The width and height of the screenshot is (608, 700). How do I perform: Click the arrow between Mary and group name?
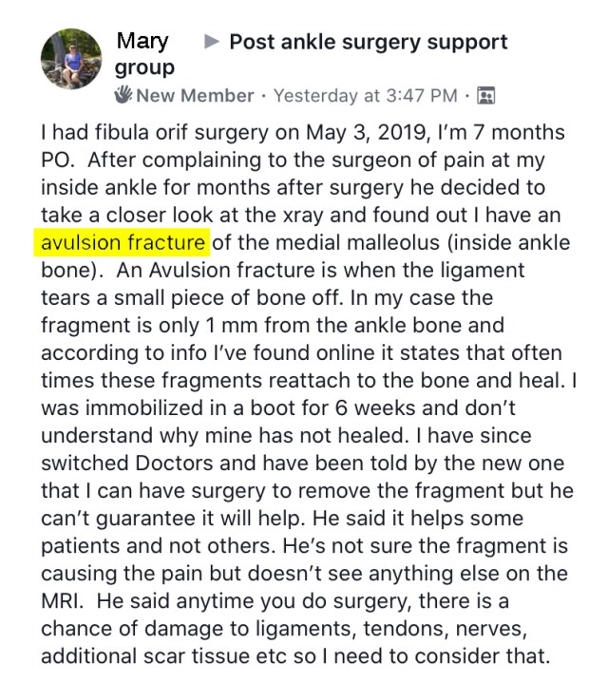coord(213,42)
